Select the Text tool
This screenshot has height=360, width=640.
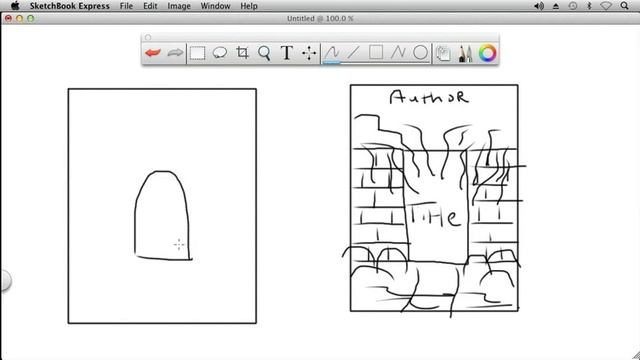point(287,53)
